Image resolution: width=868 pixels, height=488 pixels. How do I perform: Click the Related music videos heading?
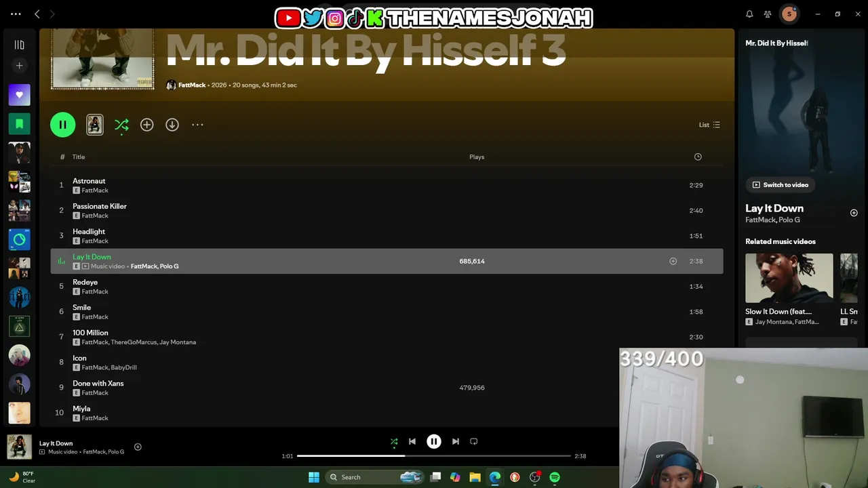(781, 241)
